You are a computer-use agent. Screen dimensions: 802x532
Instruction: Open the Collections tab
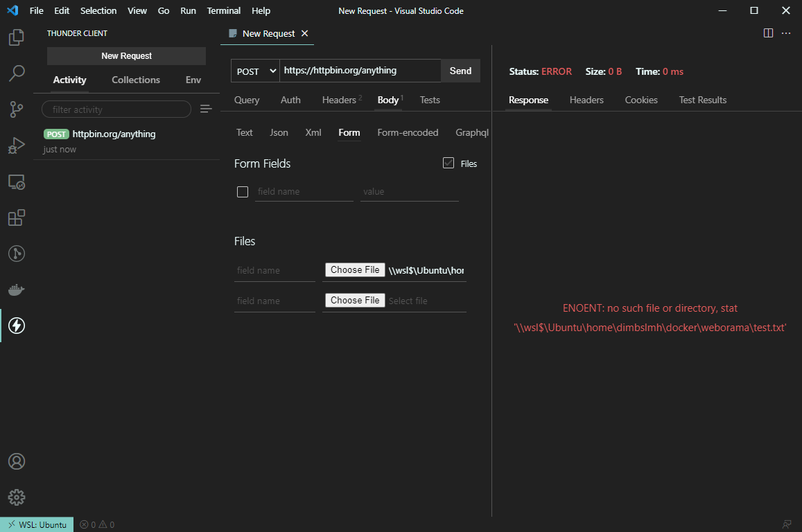pos(135,80)
